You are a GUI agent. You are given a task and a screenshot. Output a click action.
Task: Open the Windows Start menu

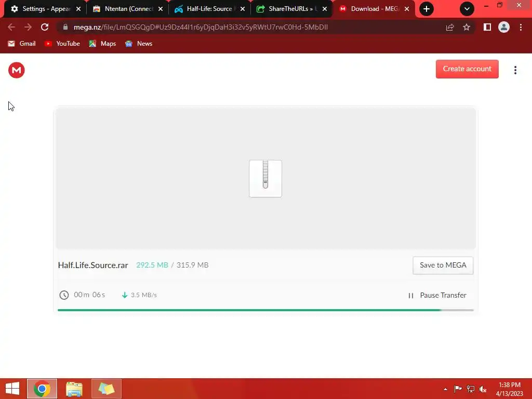tap(12, 389)
